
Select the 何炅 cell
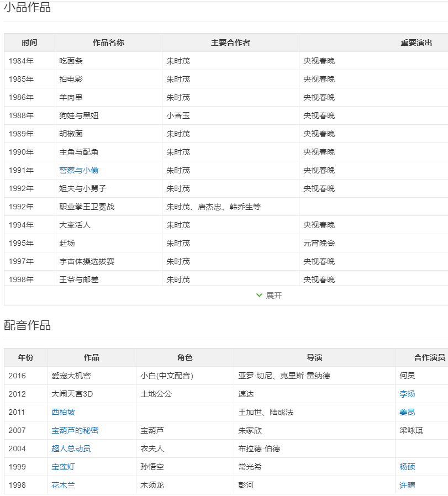421,376
